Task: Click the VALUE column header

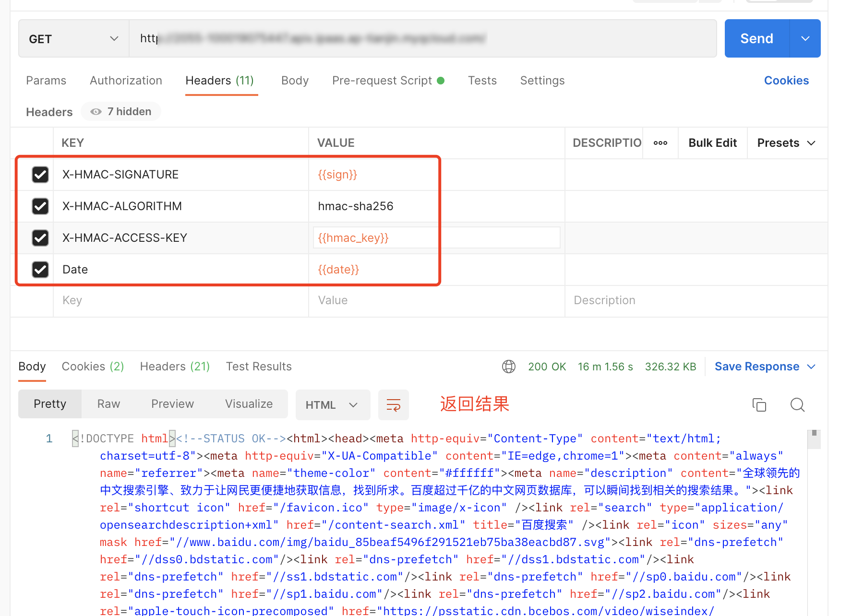Action: tap(336, 143)
